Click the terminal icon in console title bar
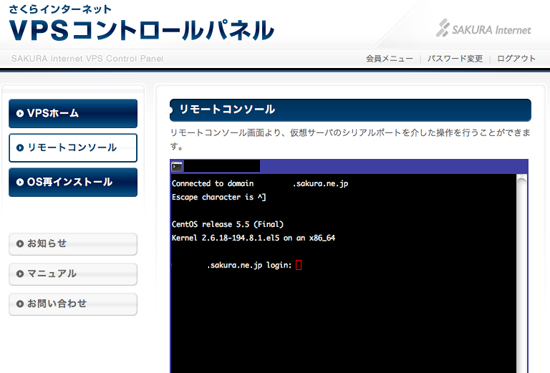Screen dimensions: 550x373 [x=177, y=167]
